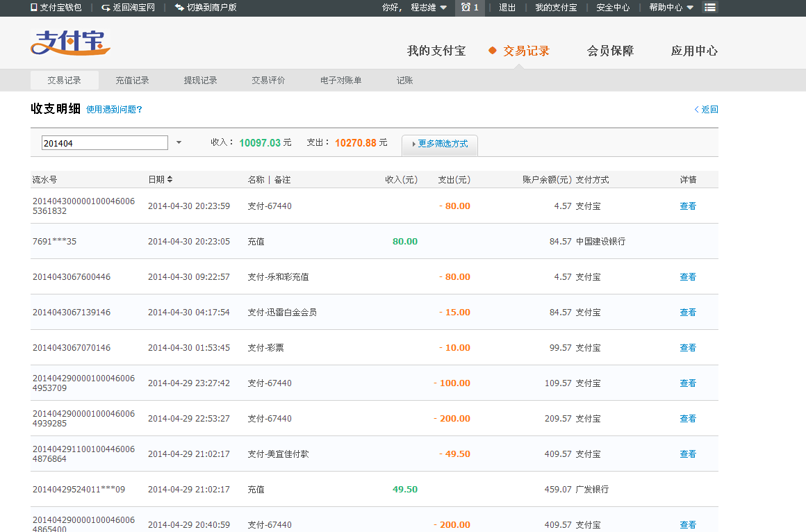Click the 返回淘宝网 return icon
The height and width of the screenshot is (532, 806).
point(106,8)
